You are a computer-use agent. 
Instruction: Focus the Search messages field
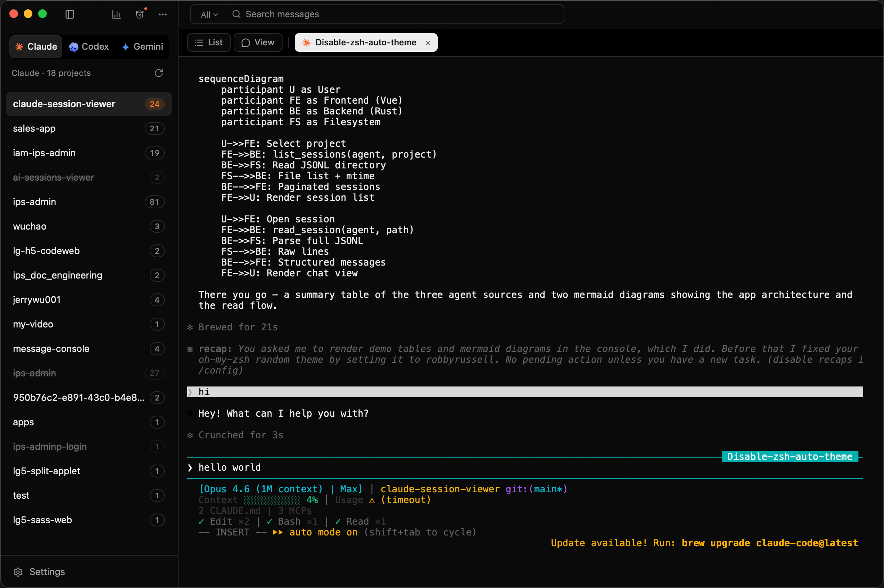(395, 14)
